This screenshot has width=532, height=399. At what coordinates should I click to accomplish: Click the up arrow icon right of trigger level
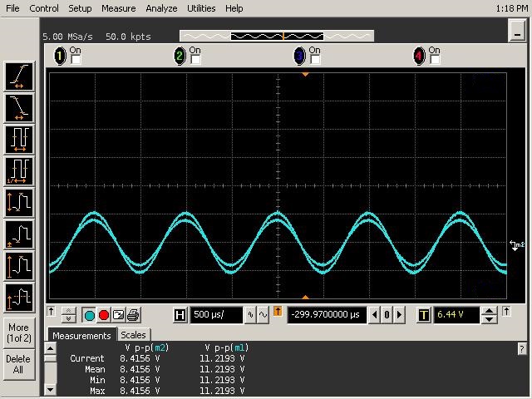coord(506,311)
